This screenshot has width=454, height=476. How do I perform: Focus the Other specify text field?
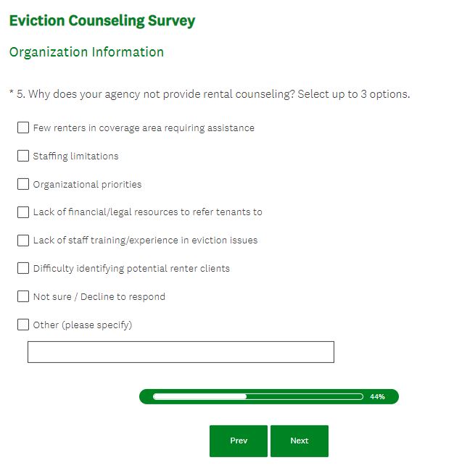[x=181, y=352]
